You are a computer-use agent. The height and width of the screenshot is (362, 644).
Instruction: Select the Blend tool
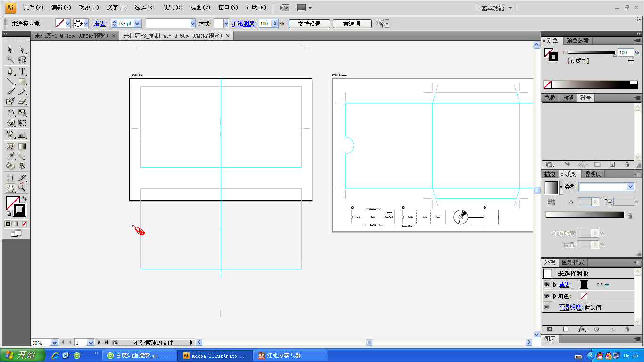[22, 156]
